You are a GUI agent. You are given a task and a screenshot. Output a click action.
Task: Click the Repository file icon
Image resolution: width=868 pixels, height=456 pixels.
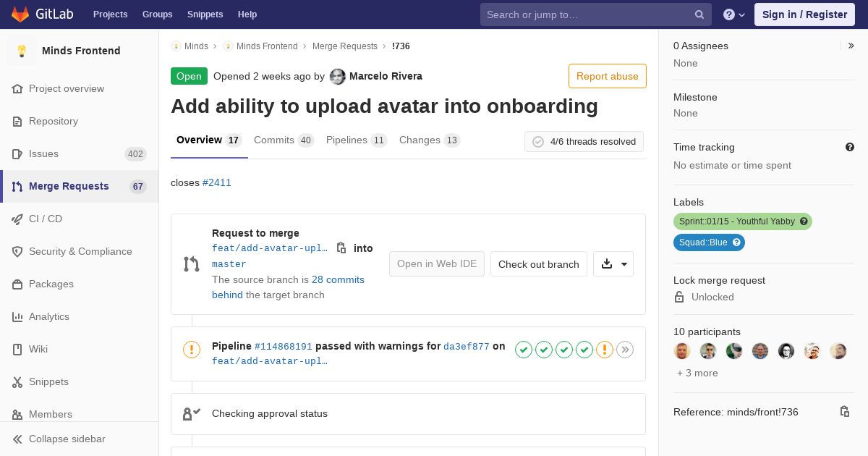coord(17,121)
